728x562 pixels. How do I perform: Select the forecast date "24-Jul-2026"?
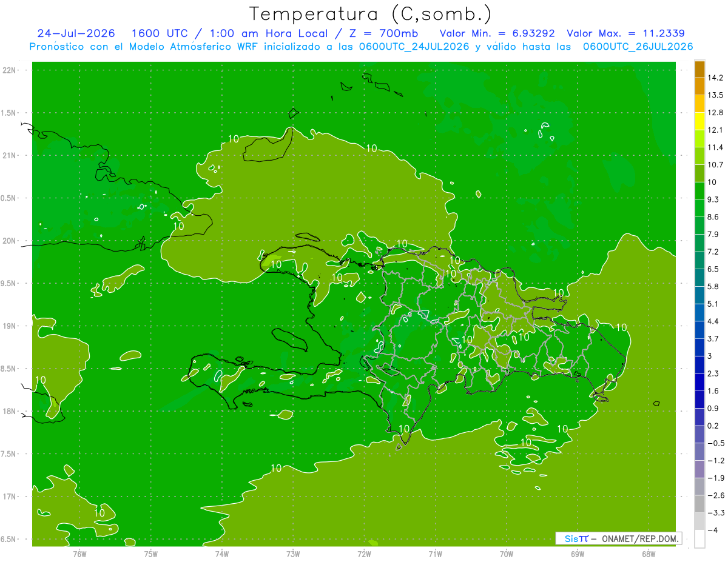click(x=76, y=33)
